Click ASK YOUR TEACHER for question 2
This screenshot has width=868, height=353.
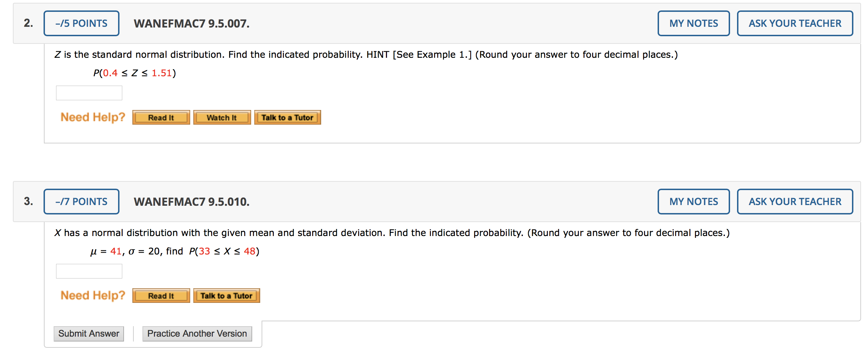click(795, 23)
